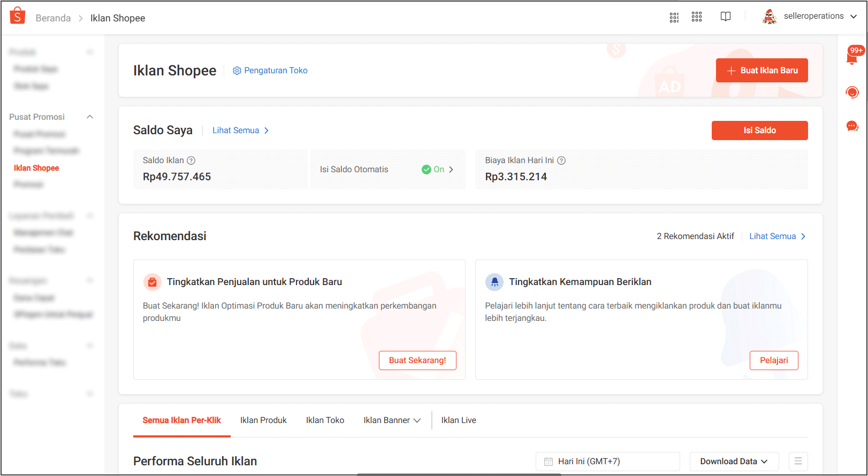Click Buat Sekarang! button

coord(417,360)
